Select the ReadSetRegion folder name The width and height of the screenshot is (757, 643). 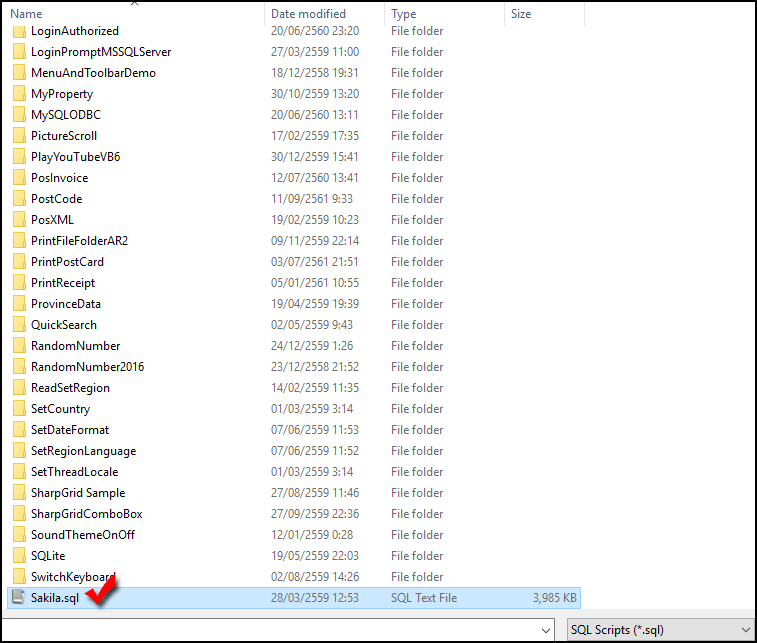point(70,388)
